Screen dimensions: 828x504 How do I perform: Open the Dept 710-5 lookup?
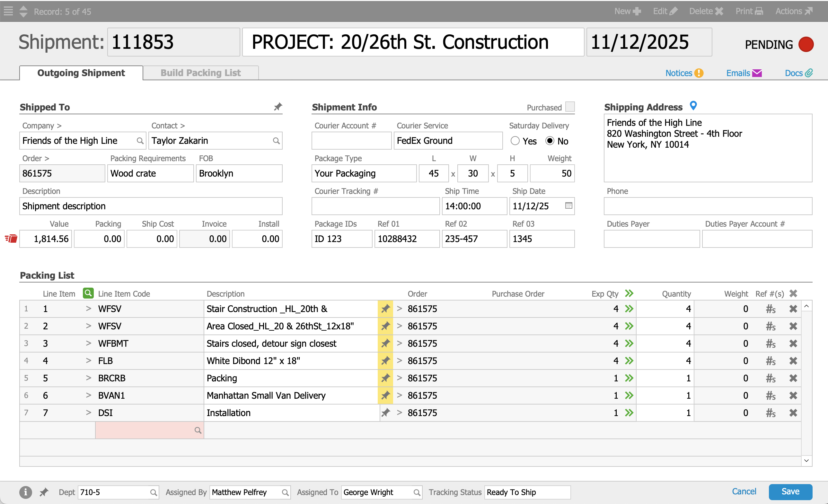coord(153,492)
